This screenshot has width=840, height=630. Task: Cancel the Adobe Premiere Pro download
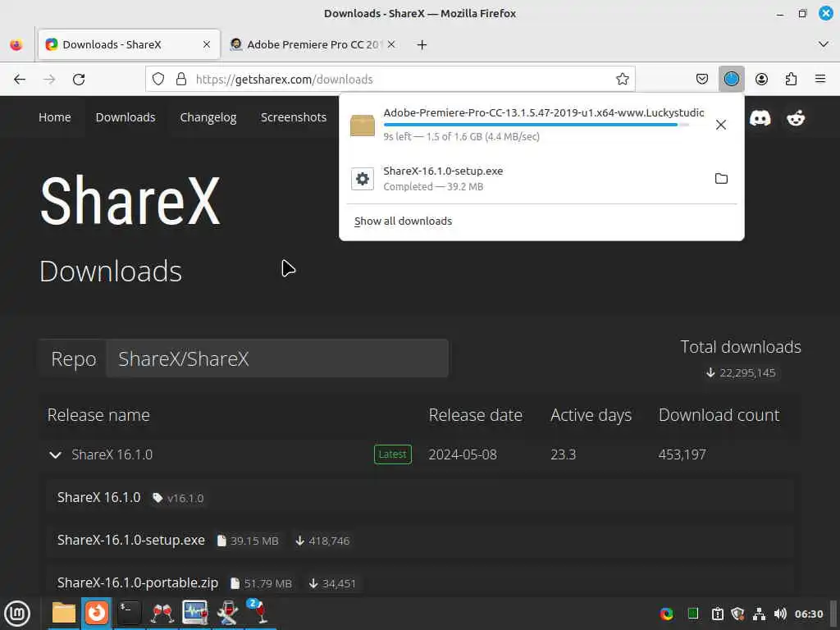tap(721, 125)
